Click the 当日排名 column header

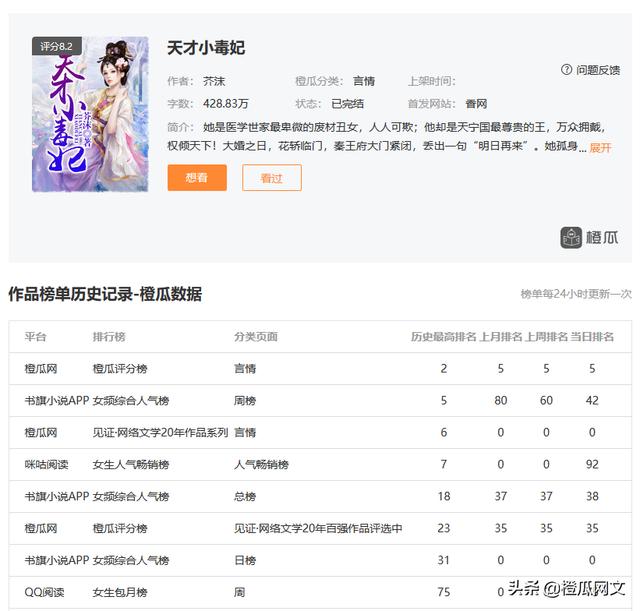592,337
